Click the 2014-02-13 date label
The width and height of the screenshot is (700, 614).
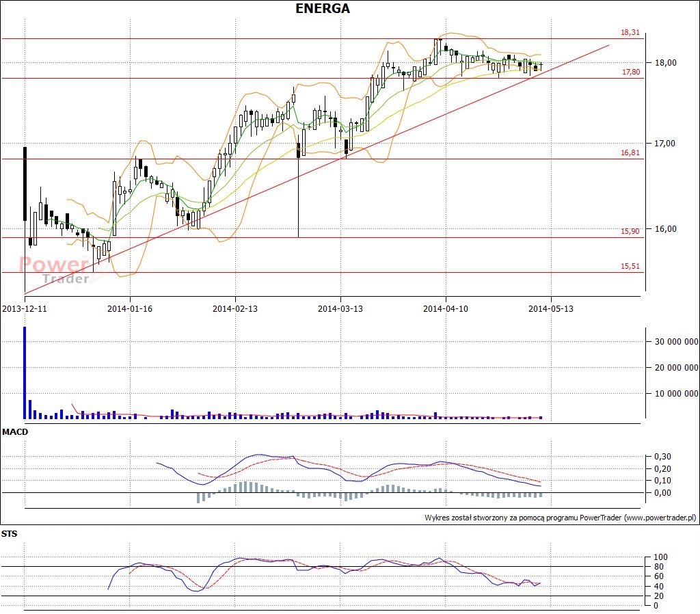point(235,308)
